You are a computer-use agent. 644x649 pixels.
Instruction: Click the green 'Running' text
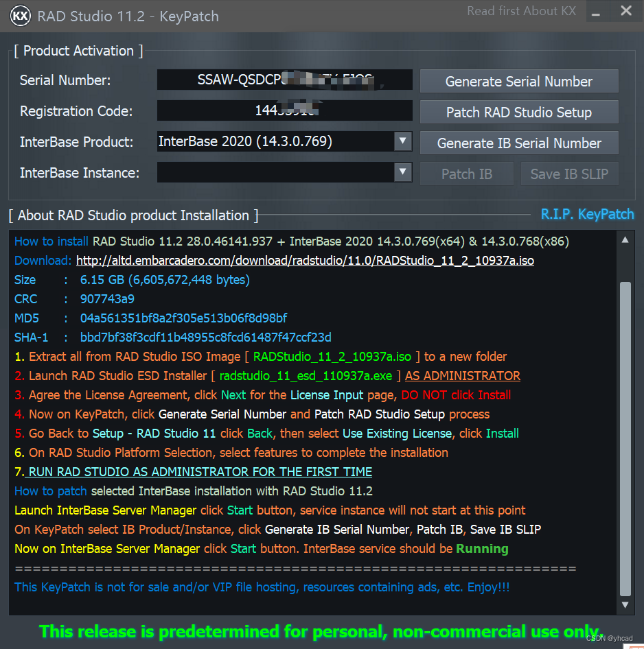(x=482, y=549)
